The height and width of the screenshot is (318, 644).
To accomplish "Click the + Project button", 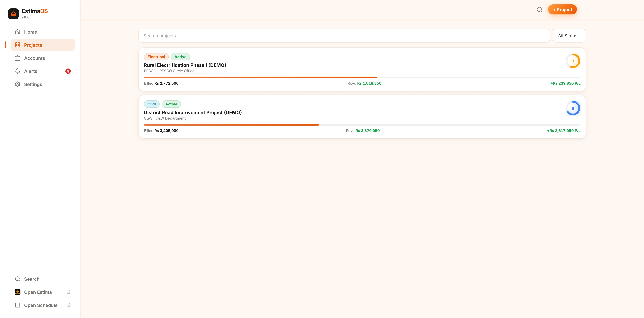I will [x=562, y=10].
